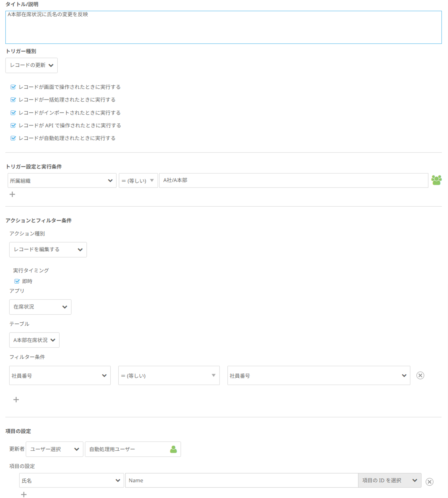Click the green user icon beside 自動処理用ユーザー
This screenshot has width=448, height=498.
(173, 449)
